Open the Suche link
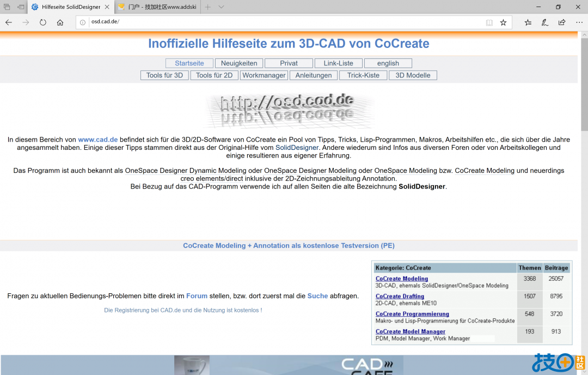The width and height of the screenshot is (588, 375). click(x=317, y=296)
